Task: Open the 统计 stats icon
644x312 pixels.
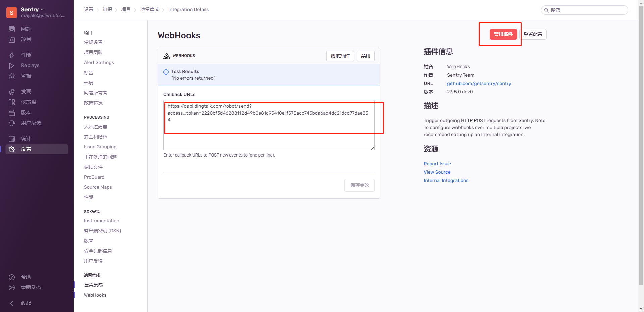Action: 12,139
